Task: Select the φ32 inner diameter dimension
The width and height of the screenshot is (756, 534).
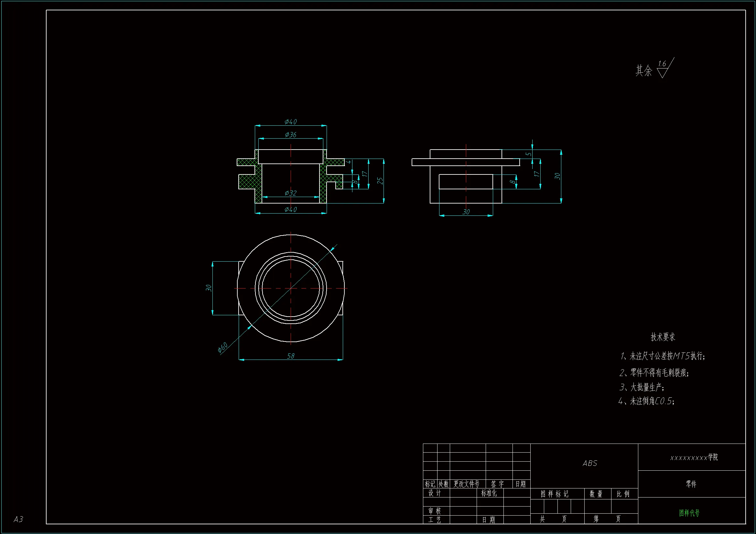Action: (x=291, y=193)
